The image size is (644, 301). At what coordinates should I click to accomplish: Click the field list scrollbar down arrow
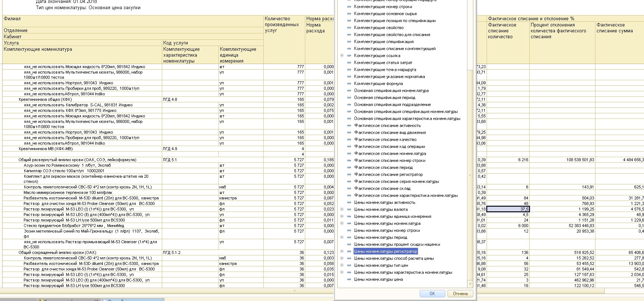click(470, 284)
